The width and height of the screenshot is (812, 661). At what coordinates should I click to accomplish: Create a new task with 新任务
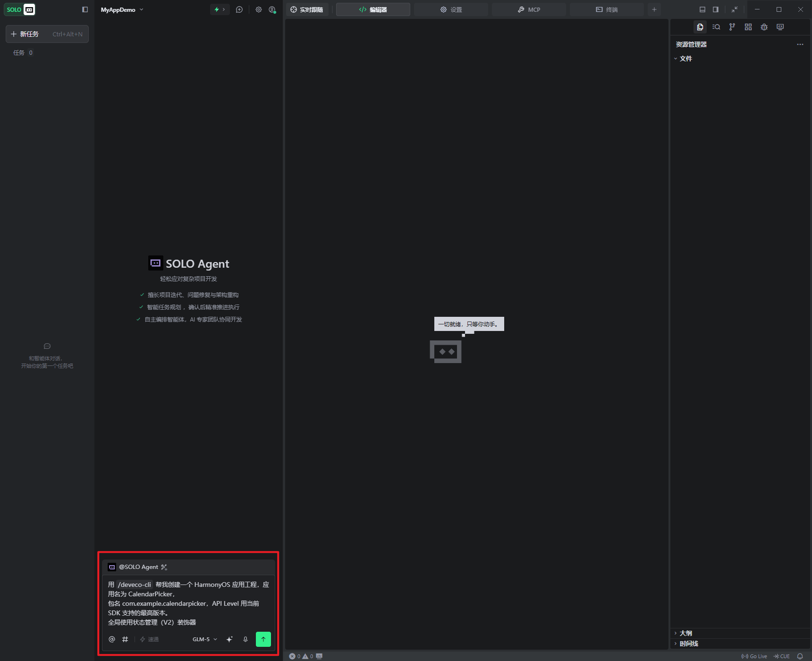point(47,34)
